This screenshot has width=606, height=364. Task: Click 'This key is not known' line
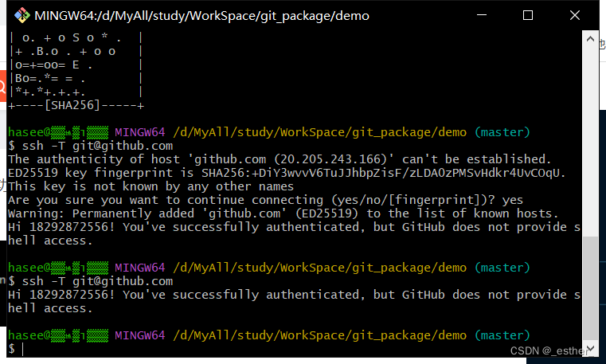coord(151,186)
